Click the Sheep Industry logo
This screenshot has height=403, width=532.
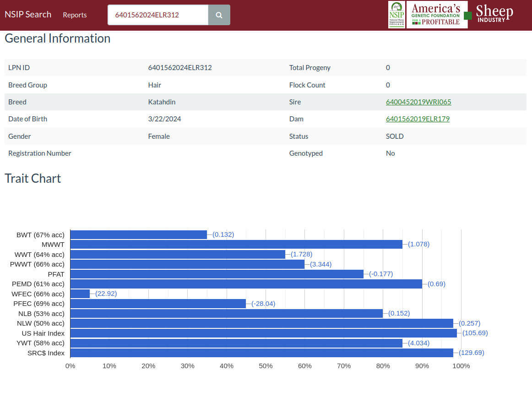click(493, 14)
